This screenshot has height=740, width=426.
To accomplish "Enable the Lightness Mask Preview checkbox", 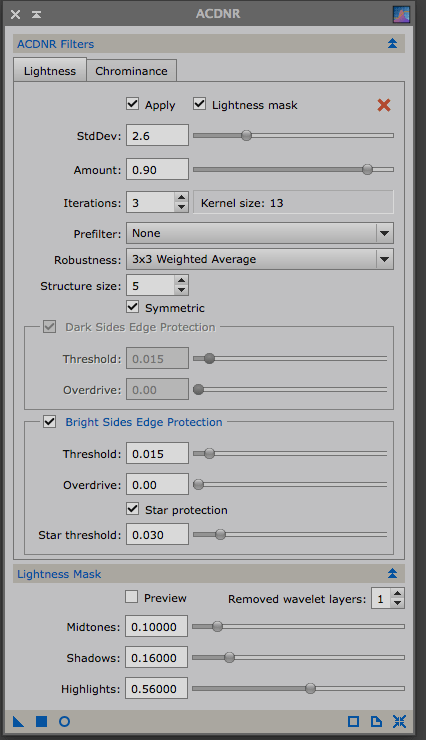I will pyautogui.click(x=132, y=597).
